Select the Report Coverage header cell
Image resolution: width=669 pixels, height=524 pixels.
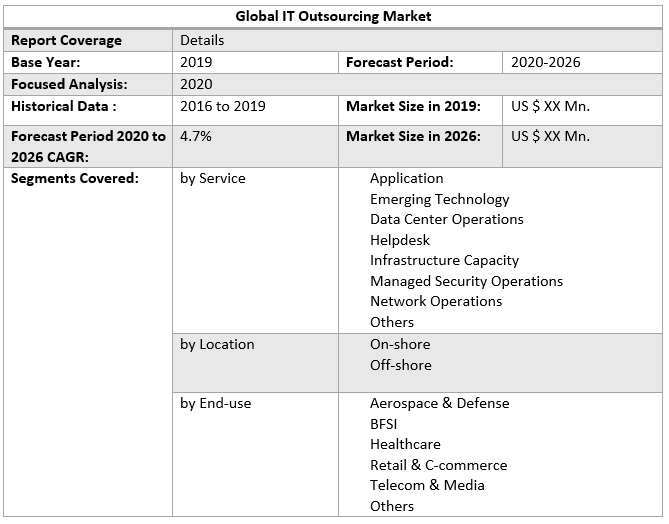[66, 40]
